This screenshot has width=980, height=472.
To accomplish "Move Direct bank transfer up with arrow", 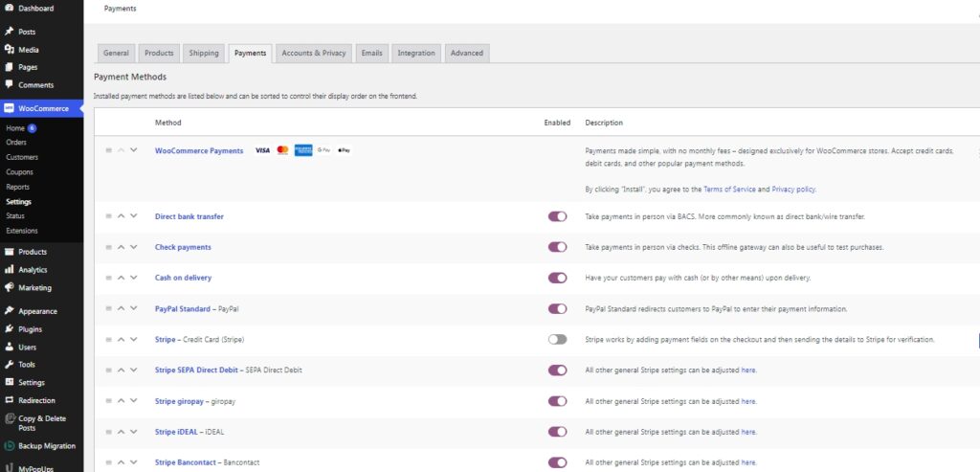I will click(122, 216).
